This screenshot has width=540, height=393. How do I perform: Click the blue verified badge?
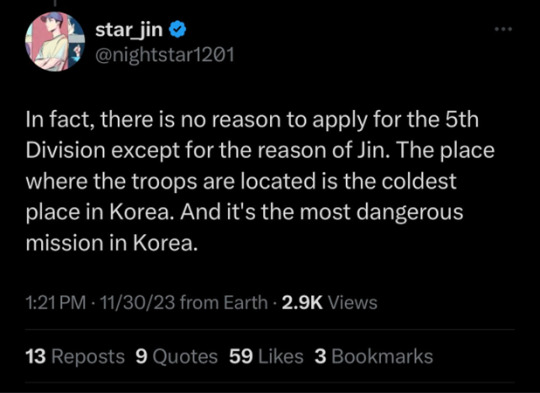(x=178, y=30)
